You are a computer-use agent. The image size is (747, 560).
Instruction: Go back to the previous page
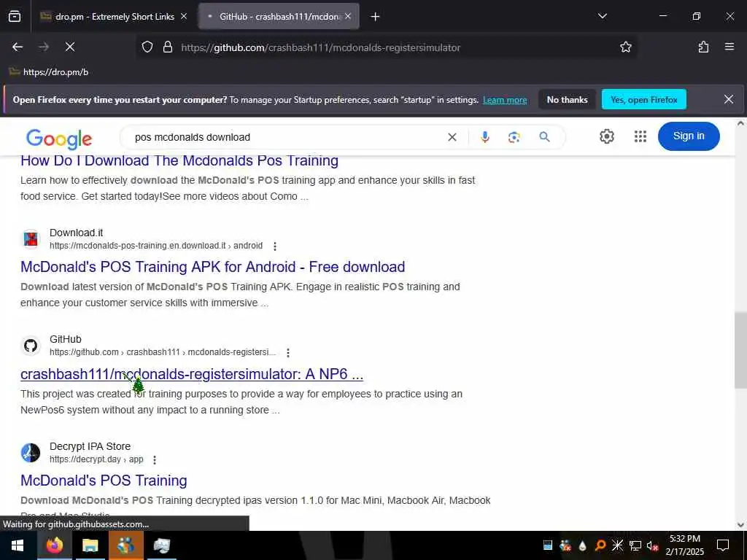[x=18, y=47]
